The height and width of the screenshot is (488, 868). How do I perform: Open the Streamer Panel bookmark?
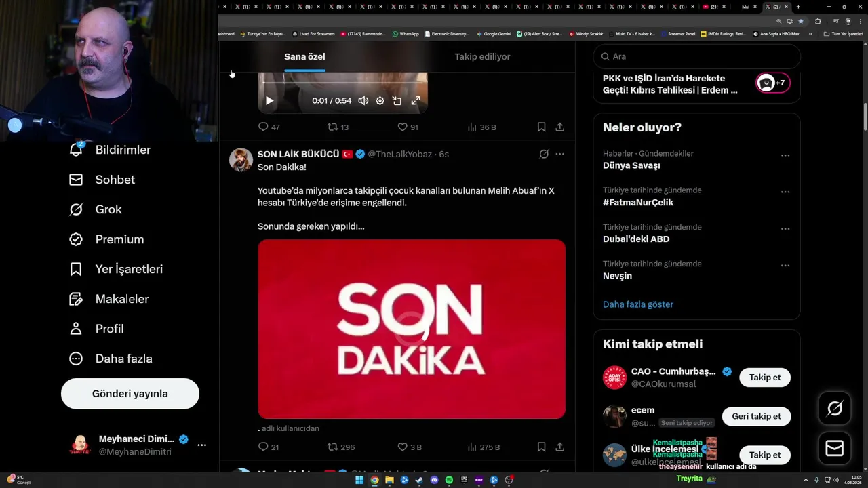point(678,33)
